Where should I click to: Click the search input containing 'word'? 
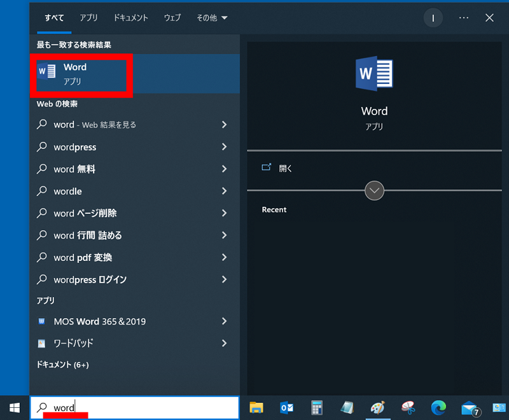tap(135, 408)
